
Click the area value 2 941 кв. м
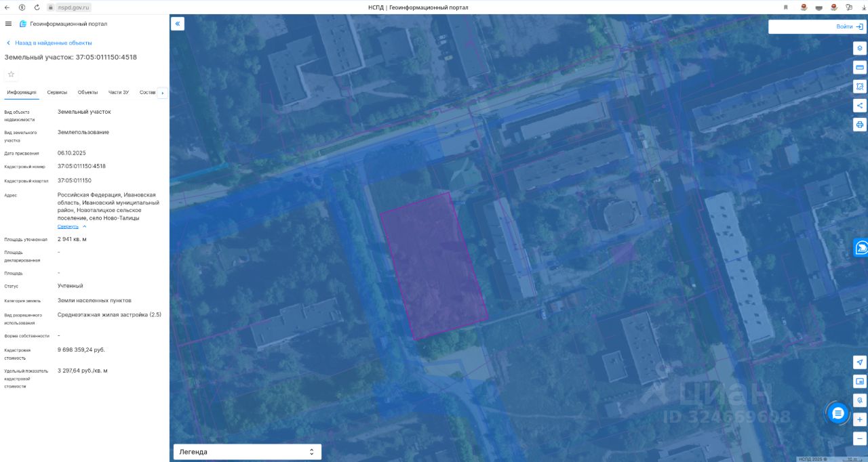click(72, 239)
